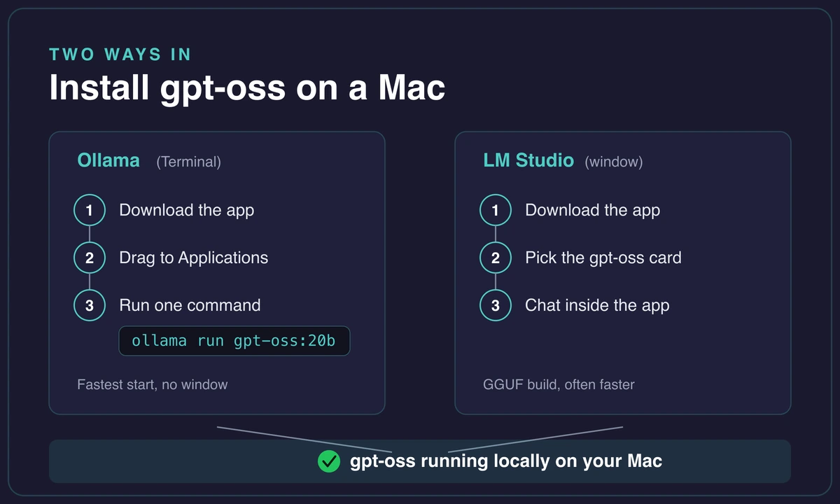Click 'Download the app' in the LM Studio card

click(593, 210)
